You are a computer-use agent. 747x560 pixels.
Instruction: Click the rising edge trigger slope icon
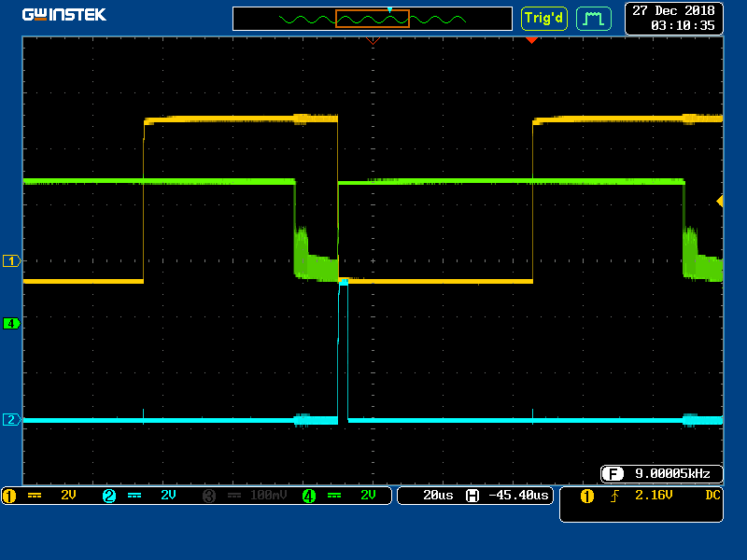(614, 497)
